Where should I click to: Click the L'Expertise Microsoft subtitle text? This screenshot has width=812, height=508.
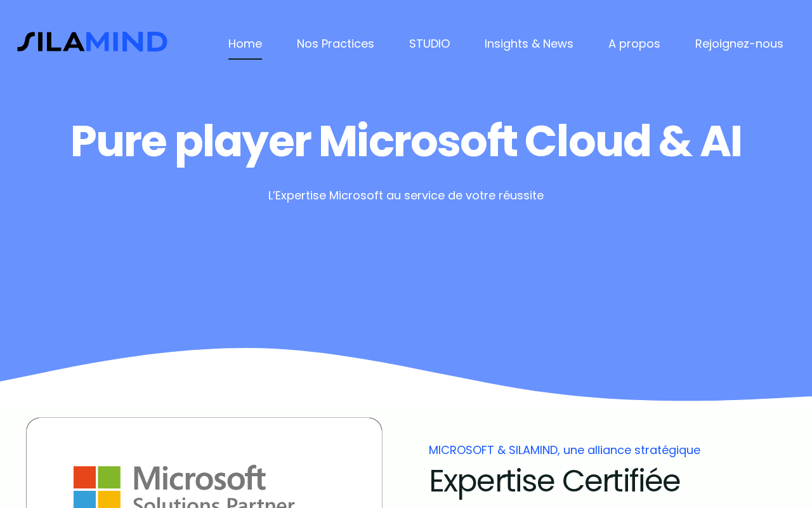pos(406,196)
